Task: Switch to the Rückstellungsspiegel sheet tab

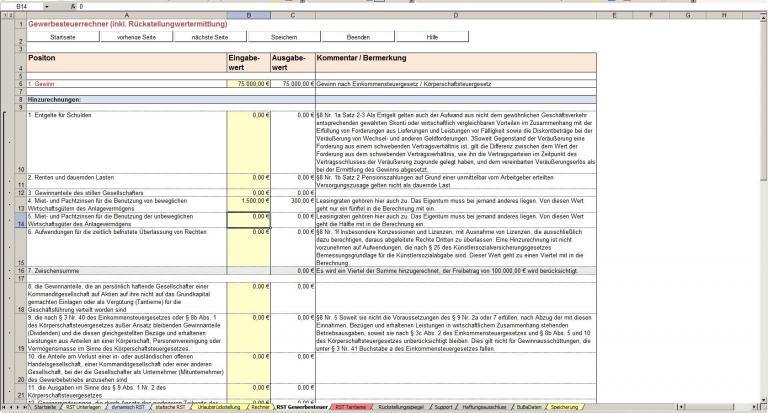Action: click(x=401, y=407)
